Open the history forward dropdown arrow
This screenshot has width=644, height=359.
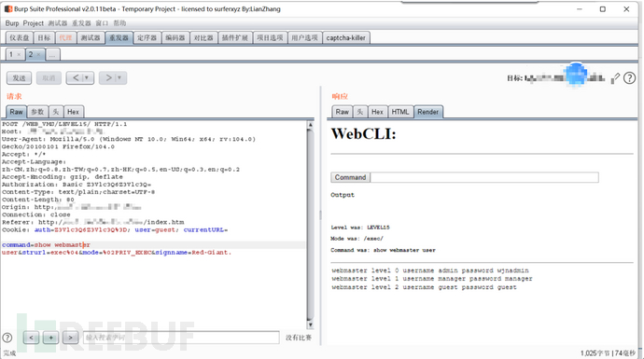119,77
